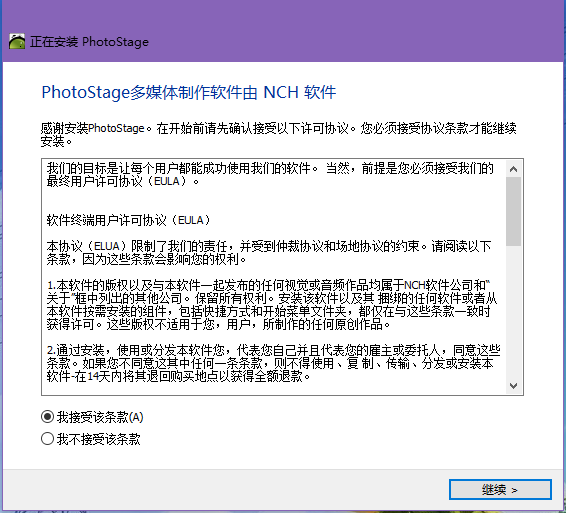
Task: Click the gray scrollbar thumb in license box
Action: (513, 211)
